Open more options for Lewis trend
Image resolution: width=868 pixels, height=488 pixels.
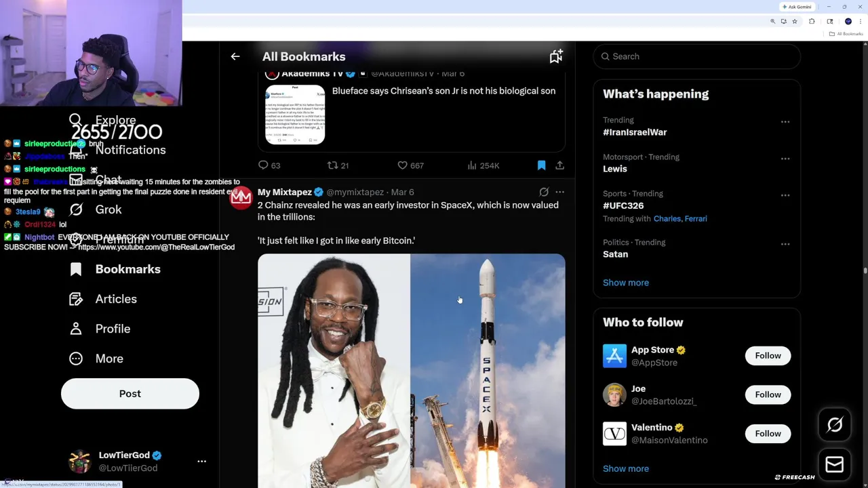785,159
